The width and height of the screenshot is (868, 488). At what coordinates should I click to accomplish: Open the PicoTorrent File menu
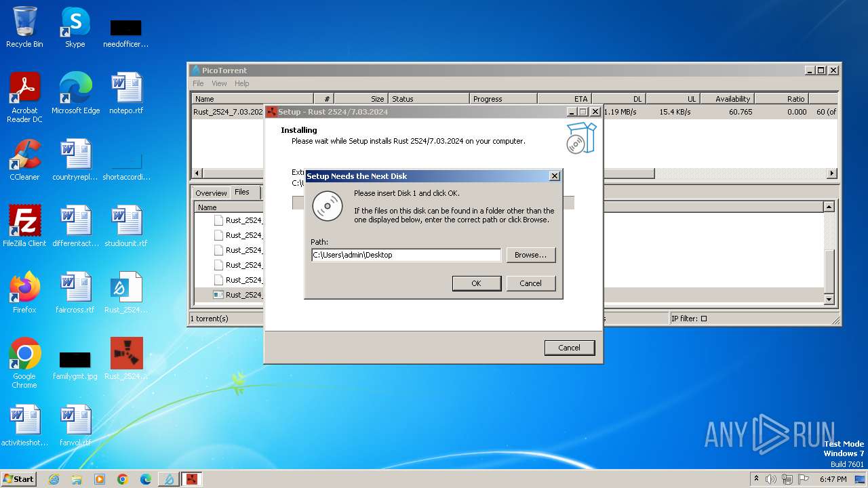[x=198, y=83]
